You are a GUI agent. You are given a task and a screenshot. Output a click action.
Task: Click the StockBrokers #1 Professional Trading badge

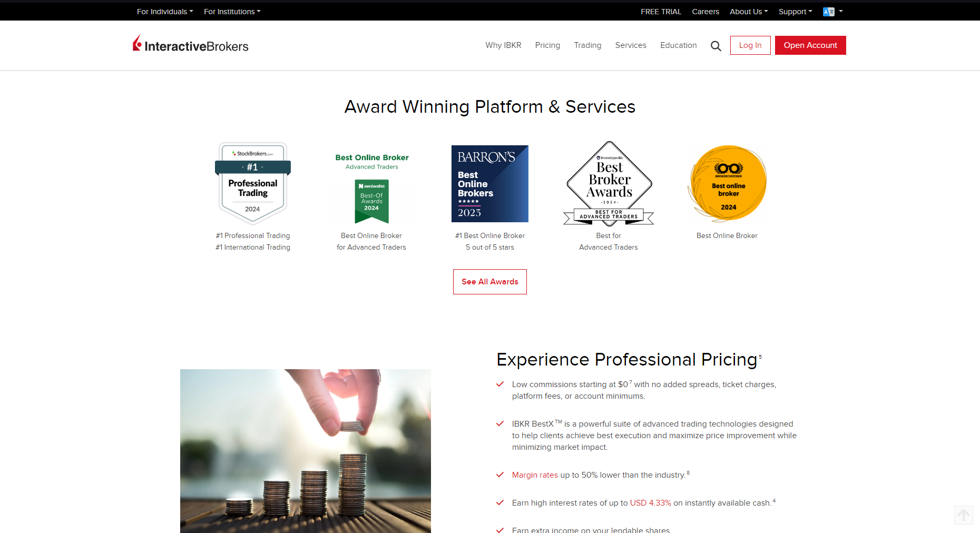coord(253,183)
